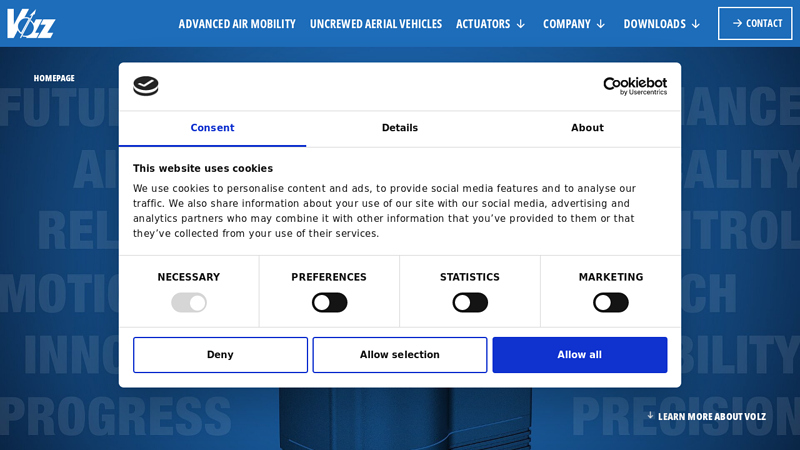Toggle the Necessary cookies switch
The image size is (800, 450).
point(189,302)
